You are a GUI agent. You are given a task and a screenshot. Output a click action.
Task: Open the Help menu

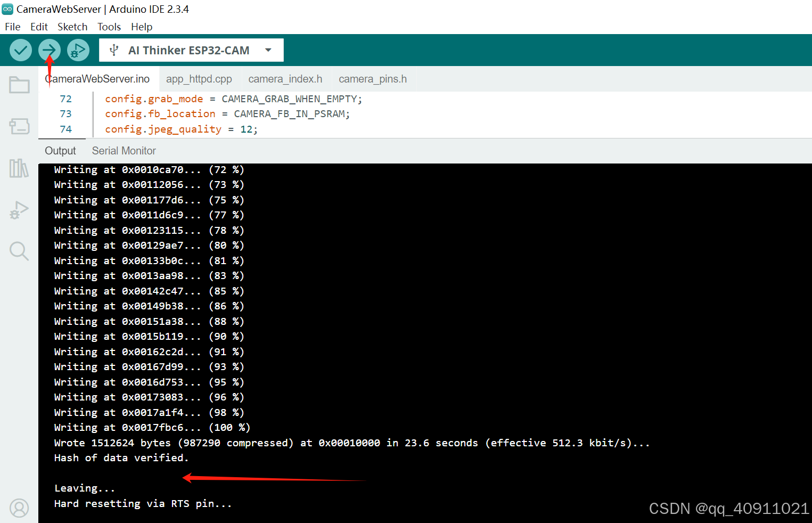point(141,27)
